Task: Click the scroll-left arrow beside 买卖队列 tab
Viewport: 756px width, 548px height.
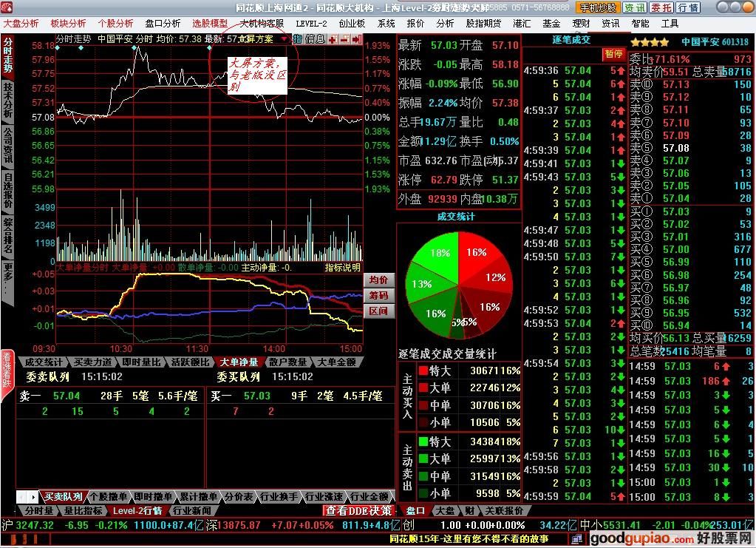Action: (x=22, y=496)
